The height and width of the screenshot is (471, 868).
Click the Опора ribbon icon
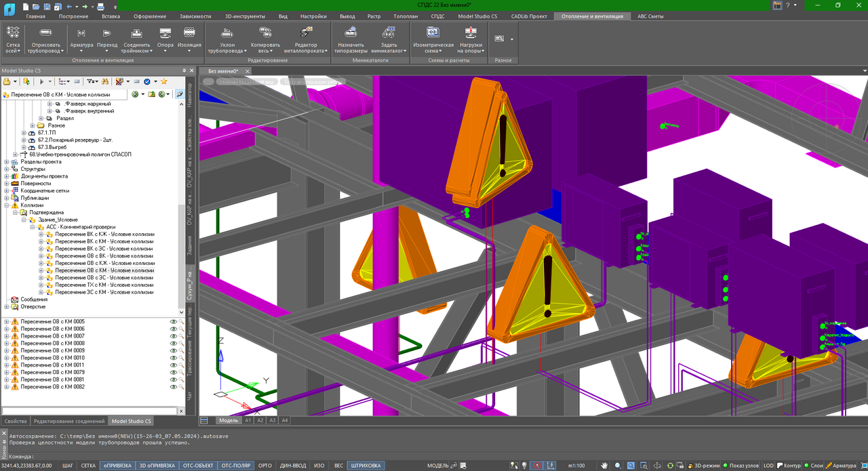tap(165, 39)
